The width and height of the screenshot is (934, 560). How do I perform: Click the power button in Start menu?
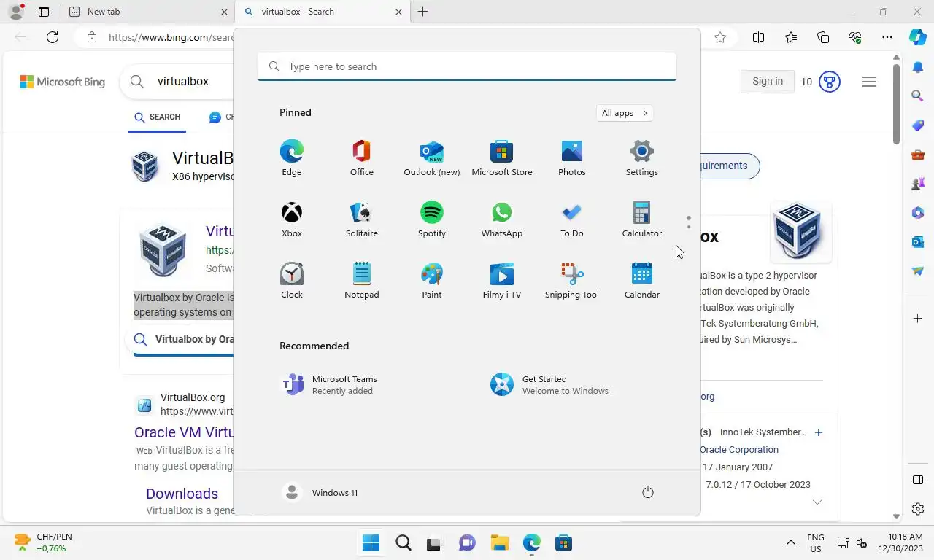point(647,493)
